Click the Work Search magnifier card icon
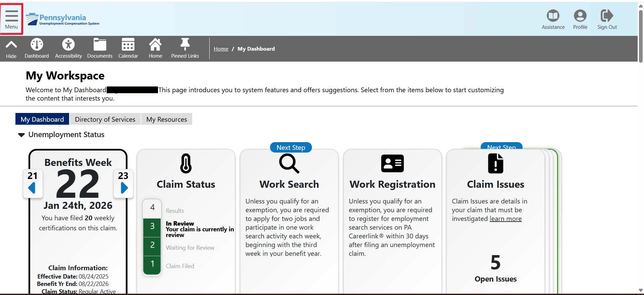This screenshot has height=295, width=644. tap(289, 164)
